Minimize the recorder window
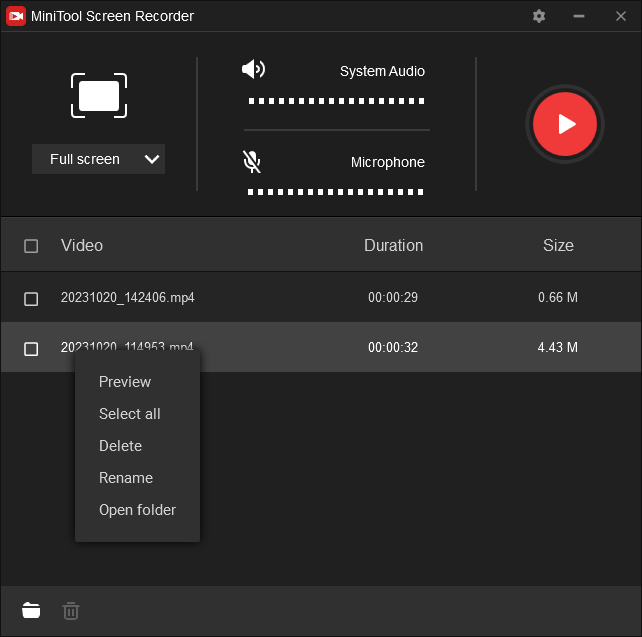The height and width of the screenshot is (637, 642). pos(579,16)
